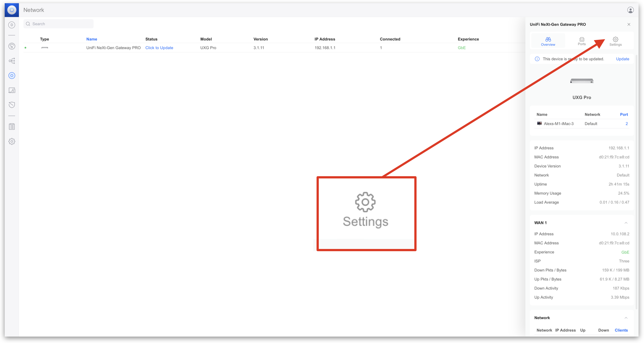Open the Client Devices sidebar icon
The height and width of the screenshot is (343, 644).
click(x=12, y=90)
